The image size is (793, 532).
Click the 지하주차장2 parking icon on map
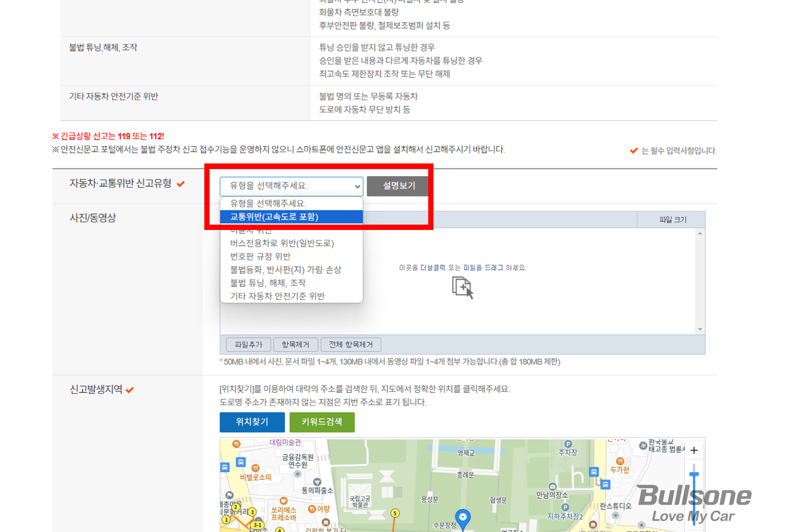coord(565,507)
